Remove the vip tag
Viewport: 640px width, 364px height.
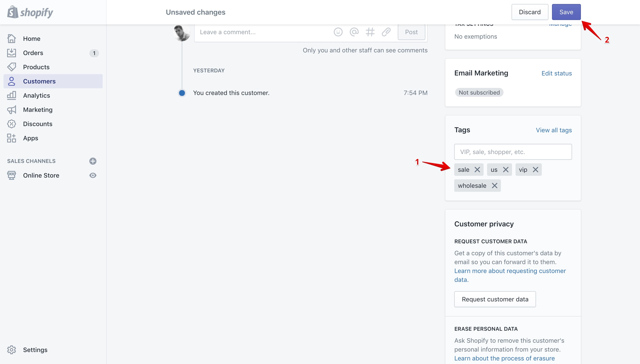coord(535,170)
